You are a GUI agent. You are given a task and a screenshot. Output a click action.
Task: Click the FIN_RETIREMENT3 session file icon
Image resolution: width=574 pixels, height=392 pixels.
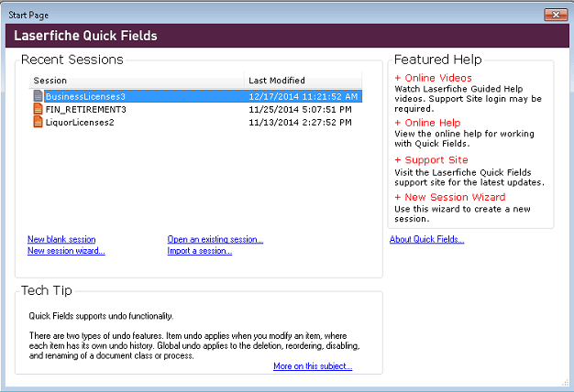pos(39,109)
